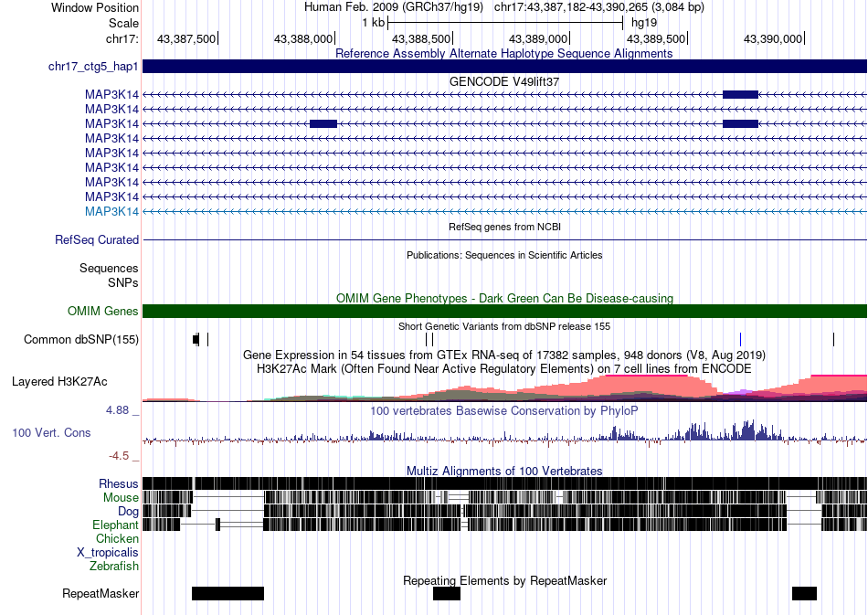Open 100 vertebrates Basewise Conservation by PhyloP title
868x615 pixels.
tap(504, 410)
